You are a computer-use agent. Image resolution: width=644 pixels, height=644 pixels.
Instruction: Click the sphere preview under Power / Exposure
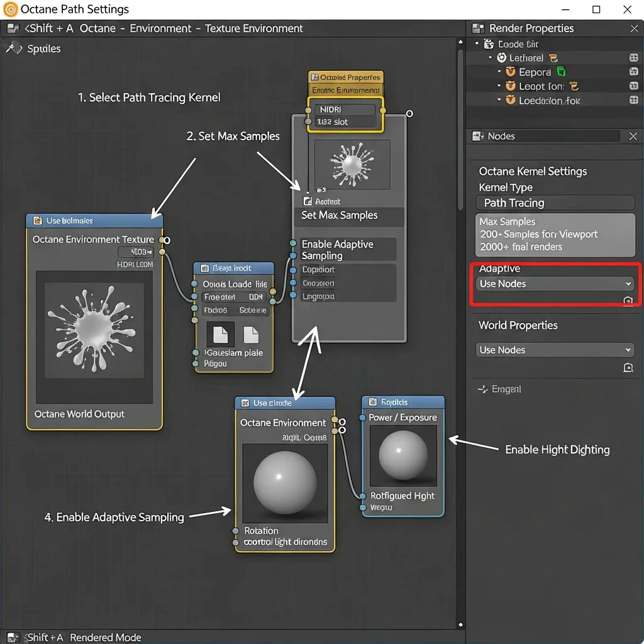pos(403,455)
